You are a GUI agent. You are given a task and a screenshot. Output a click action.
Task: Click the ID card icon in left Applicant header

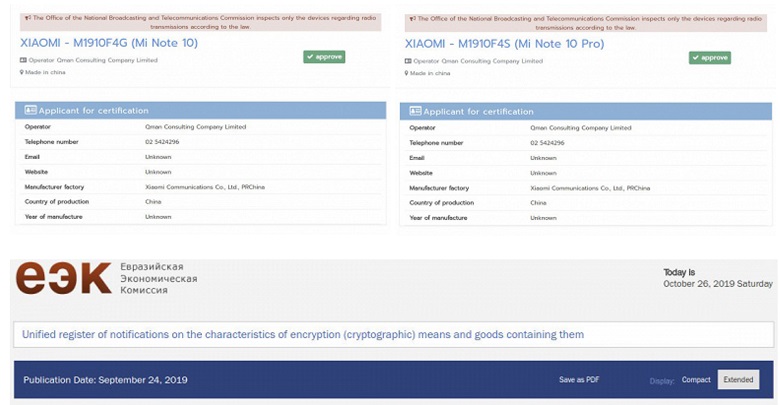coord(30,110)
